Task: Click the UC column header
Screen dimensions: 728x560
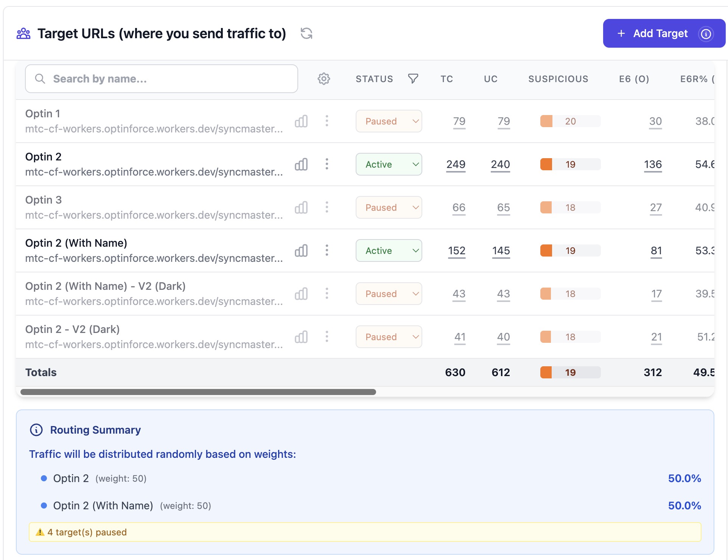Action: coord(491,79)
